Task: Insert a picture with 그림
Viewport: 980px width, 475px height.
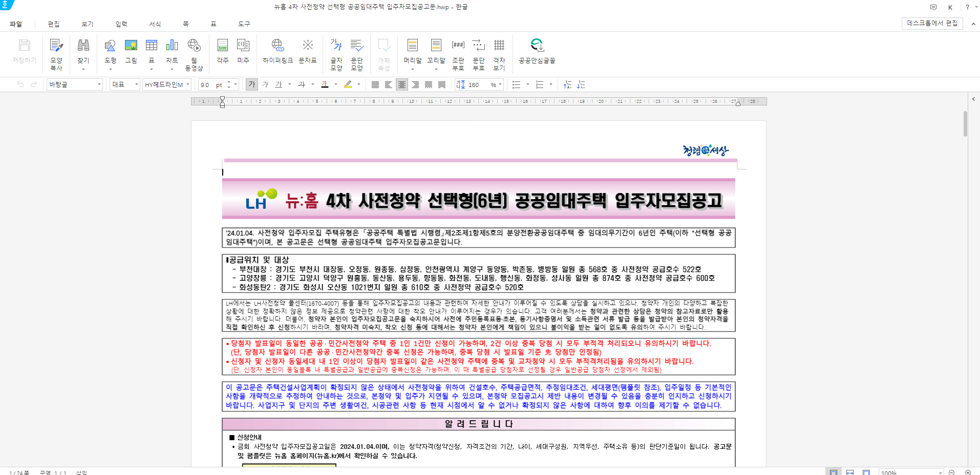Action: 131,51
